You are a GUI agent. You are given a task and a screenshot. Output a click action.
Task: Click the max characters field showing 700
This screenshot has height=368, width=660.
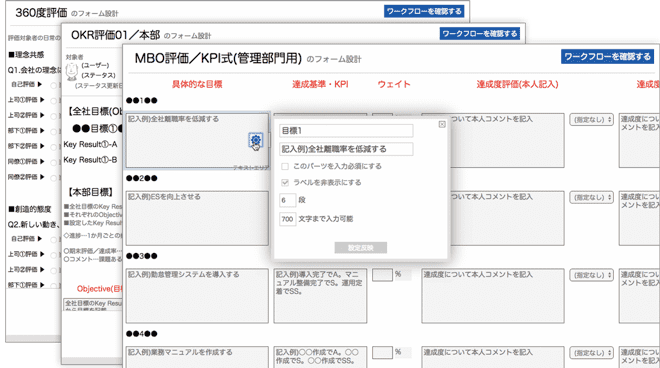coord(287,219)
